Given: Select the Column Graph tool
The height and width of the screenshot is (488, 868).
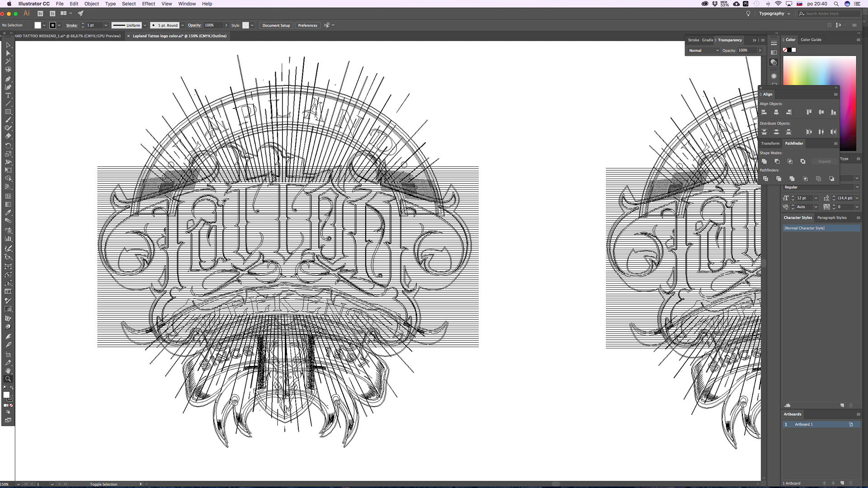Looking at the screenshot, I should click(x=8, y=238).
